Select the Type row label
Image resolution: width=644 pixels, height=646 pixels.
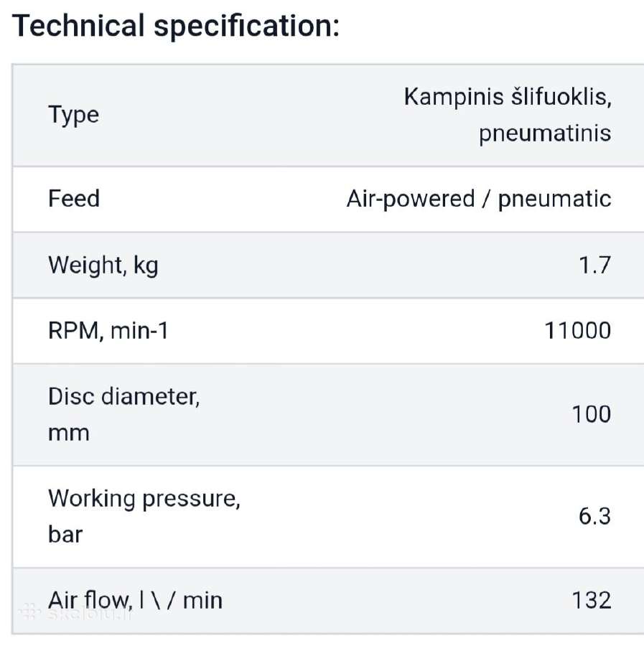74,115
